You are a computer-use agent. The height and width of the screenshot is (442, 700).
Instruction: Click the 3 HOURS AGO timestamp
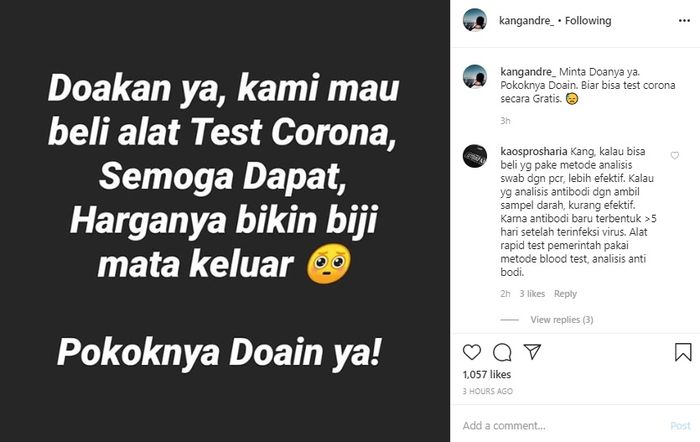pyautogui.click(x=488, y=391)
